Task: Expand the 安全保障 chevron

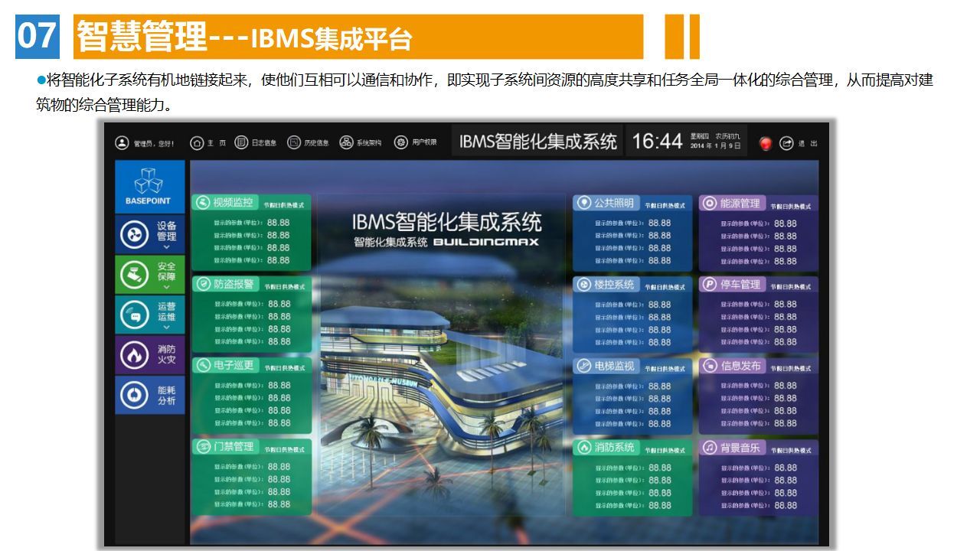Action: point(167,287)
